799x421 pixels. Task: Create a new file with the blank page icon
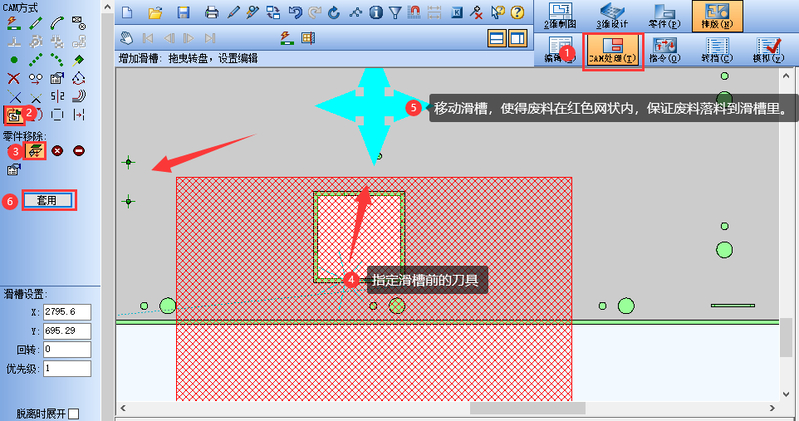click(x=127, y=13)
